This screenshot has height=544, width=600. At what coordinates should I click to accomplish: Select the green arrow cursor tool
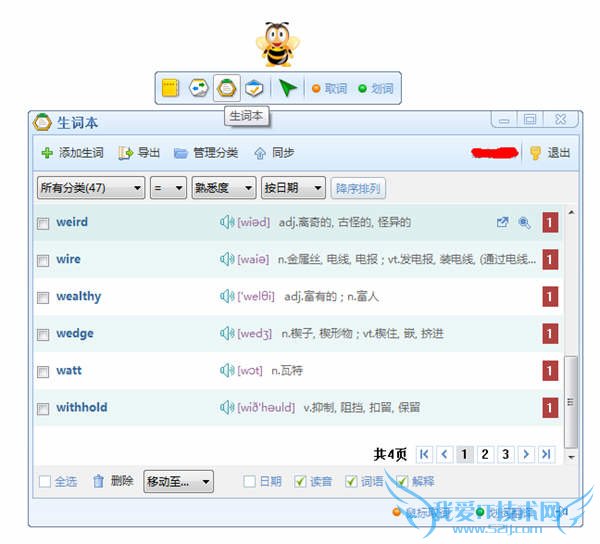[287, 88]
